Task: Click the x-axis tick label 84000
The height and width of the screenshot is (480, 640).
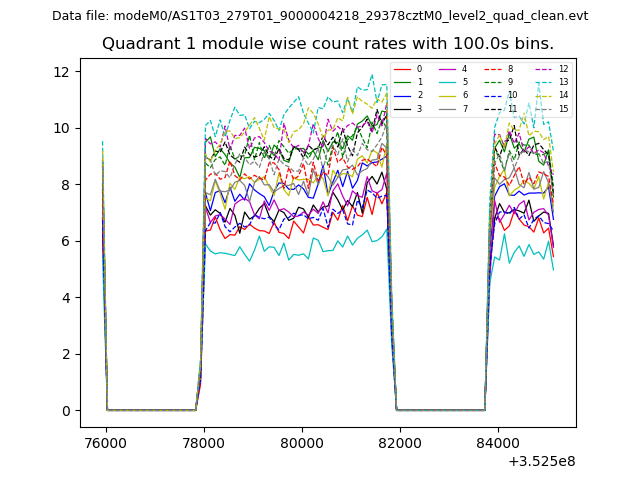Action: (x=498, y=443)
